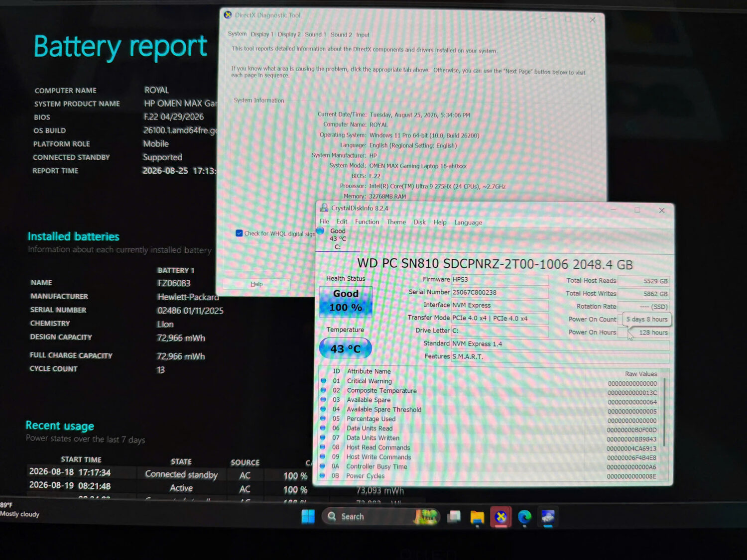Open the Windows Start menu
The width and height of the screenshot is (747, 560).
308,517
